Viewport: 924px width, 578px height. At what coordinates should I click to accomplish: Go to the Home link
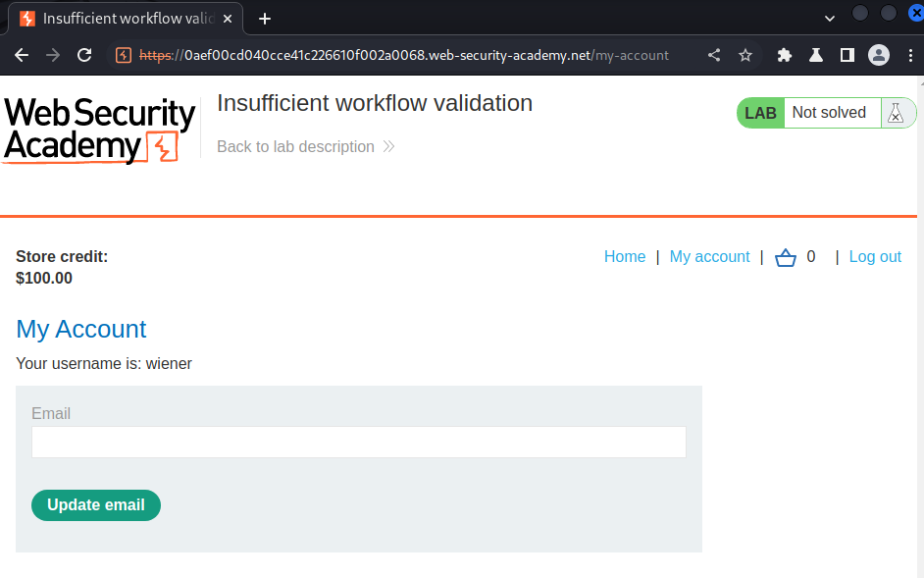pyautogui.click(x=625, y=256)
